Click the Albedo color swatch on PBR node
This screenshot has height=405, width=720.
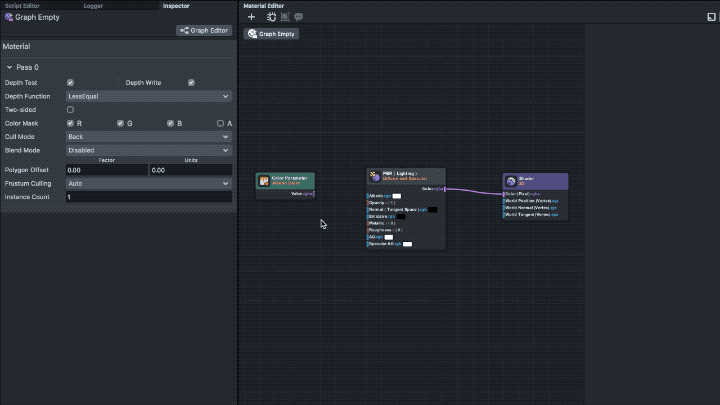(396, 196)
